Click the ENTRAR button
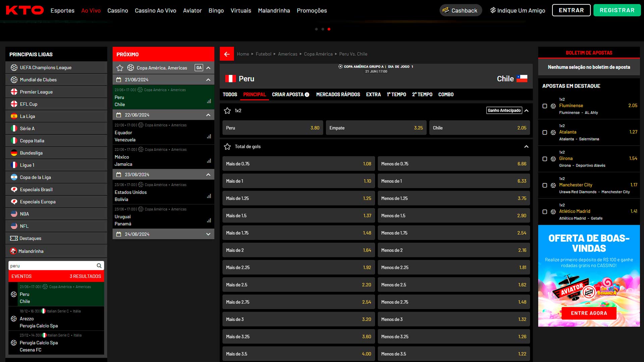 point(571,10)
